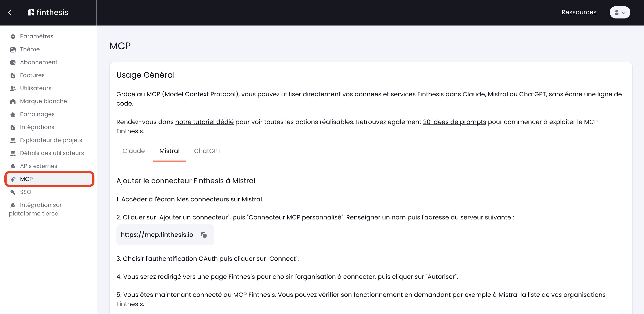This screenshot has height=314, width=644.
Task: Select the Mistral tab
Action: pos(169,151)
